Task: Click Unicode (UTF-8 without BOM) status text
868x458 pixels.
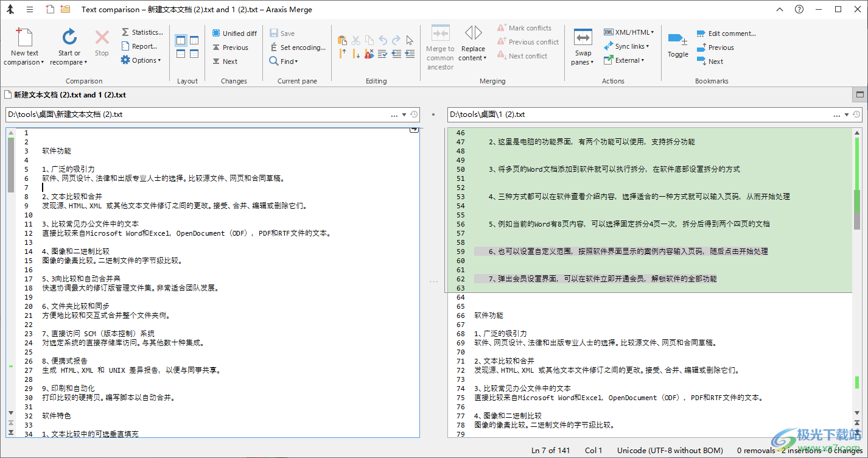Action: tap(670, 451)
